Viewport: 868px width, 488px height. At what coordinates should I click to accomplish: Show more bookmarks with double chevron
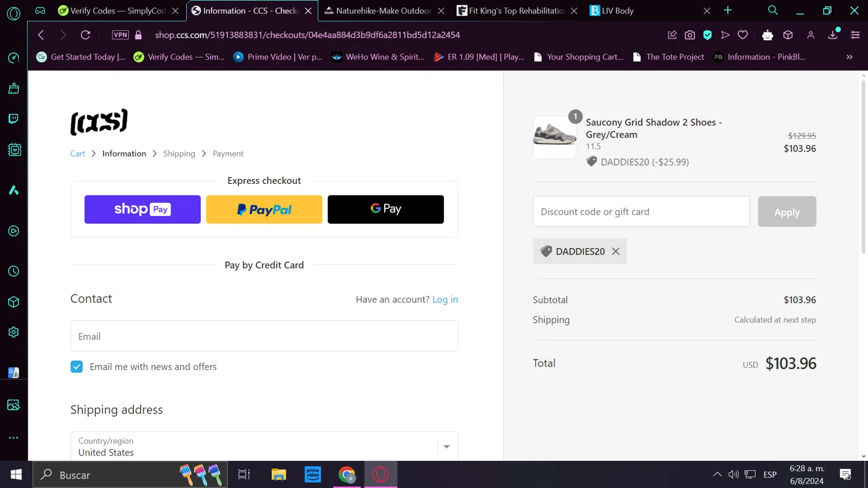click(x=849, y=57)
